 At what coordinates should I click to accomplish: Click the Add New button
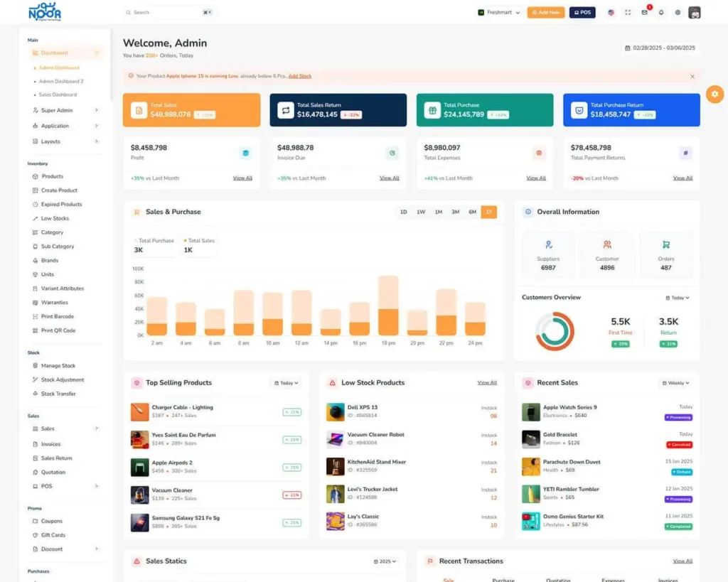[545, 12]
